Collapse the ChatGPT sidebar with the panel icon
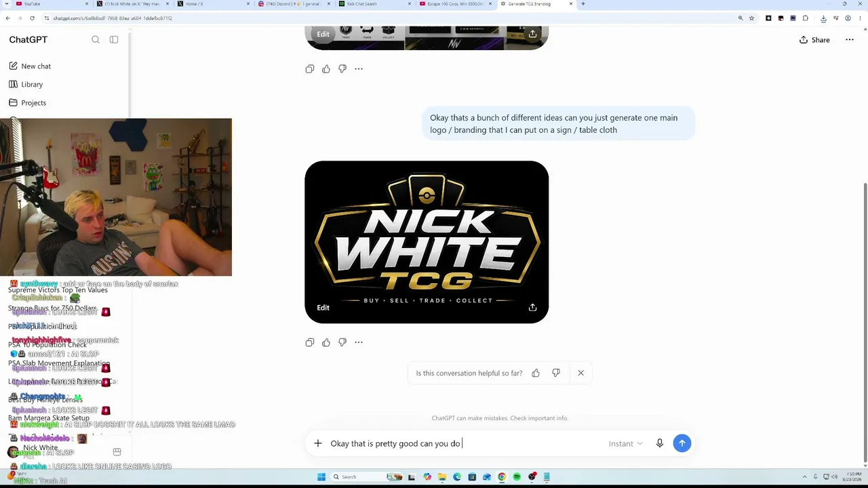Viewport: 868px width, 488px height. (114, 40)
